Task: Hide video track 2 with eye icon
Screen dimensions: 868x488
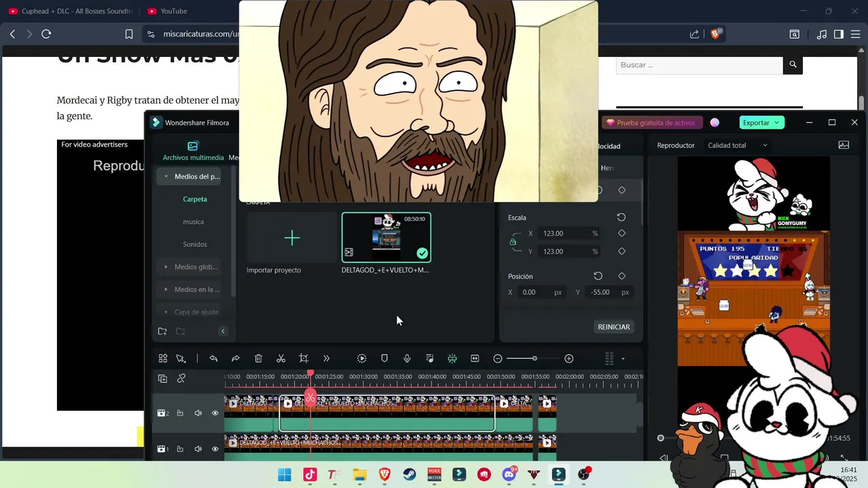Action: coord(215,413)
